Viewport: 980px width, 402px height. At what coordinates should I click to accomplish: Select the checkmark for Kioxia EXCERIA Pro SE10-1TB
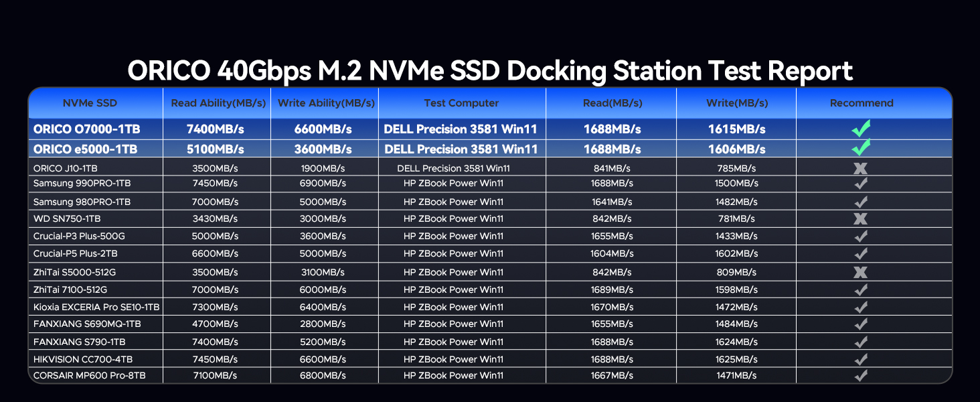pyautogui.click(x=861, y=307)
